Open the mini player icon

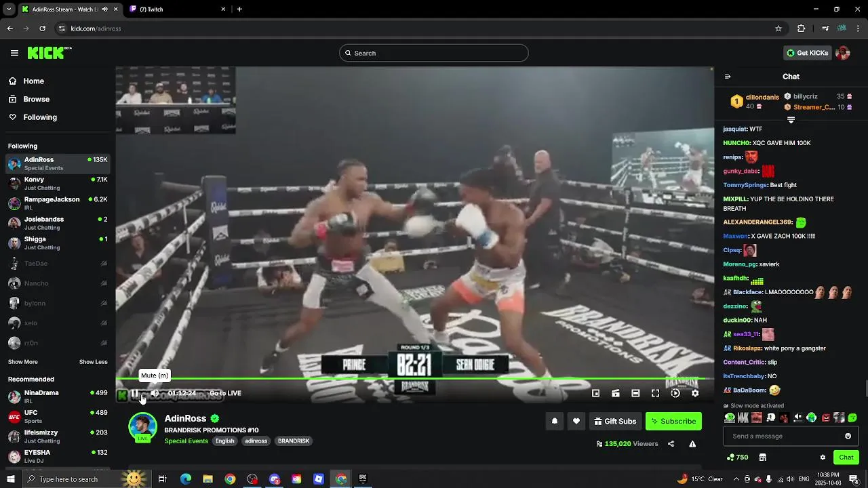[595, 393]
